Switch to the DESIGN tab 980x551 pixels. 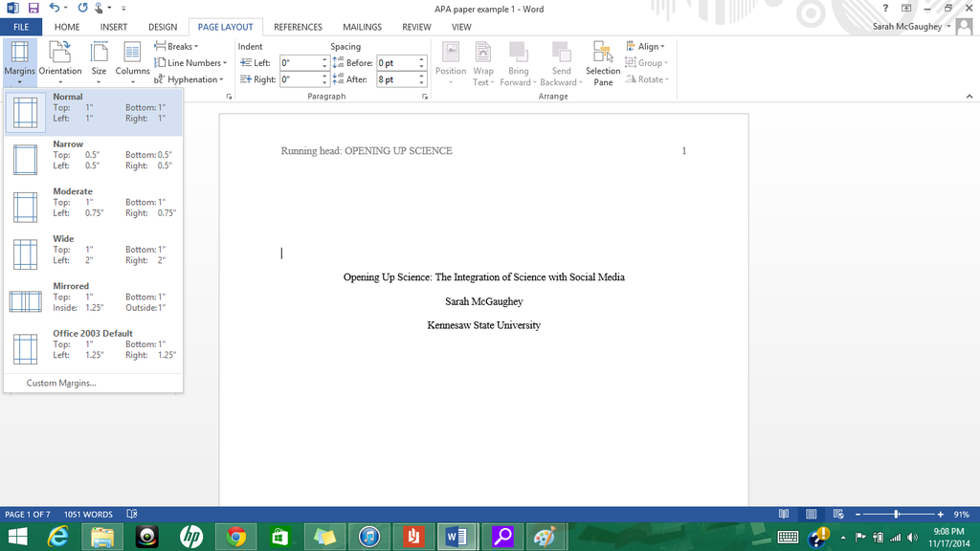tap(163, 27)
